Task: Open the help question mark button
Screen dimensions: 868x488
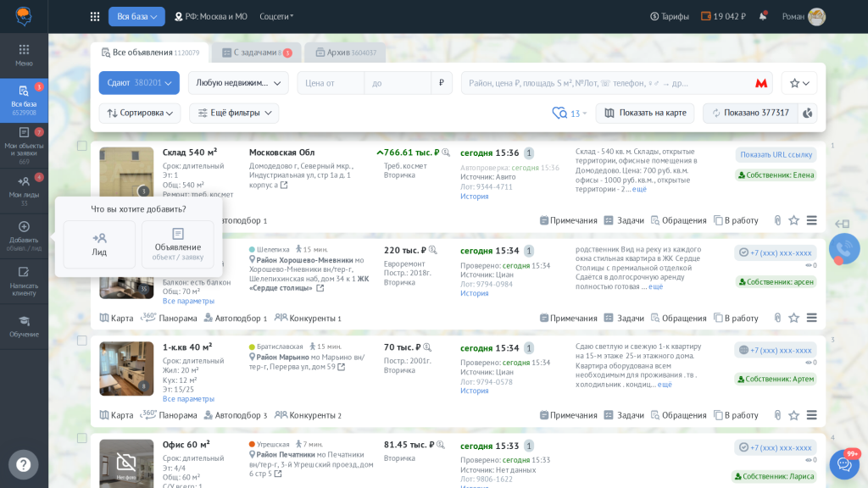Action: point(24,464)
